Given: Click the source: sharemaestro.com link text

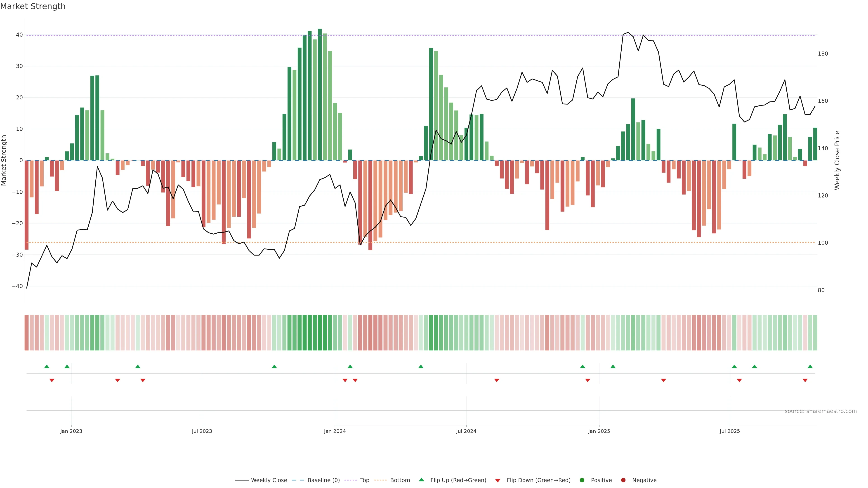Looking at the screenshot, I should [x=821, y=411].
